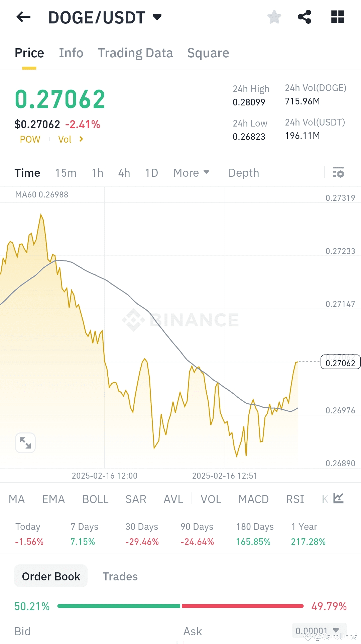Click the current price label 0.27062 on chart
This screenshot has width=361, height=644.
[x=340, y=362]
